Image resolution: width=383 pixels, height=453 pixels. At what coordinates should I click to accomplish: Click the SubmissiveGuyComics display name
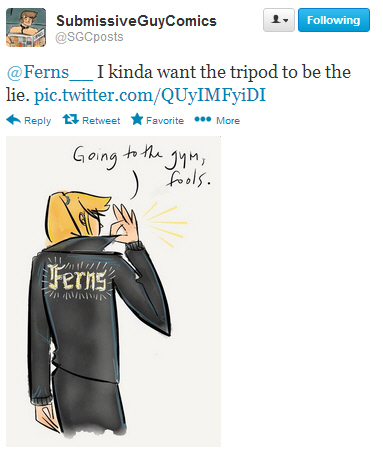tap(136, 21)
